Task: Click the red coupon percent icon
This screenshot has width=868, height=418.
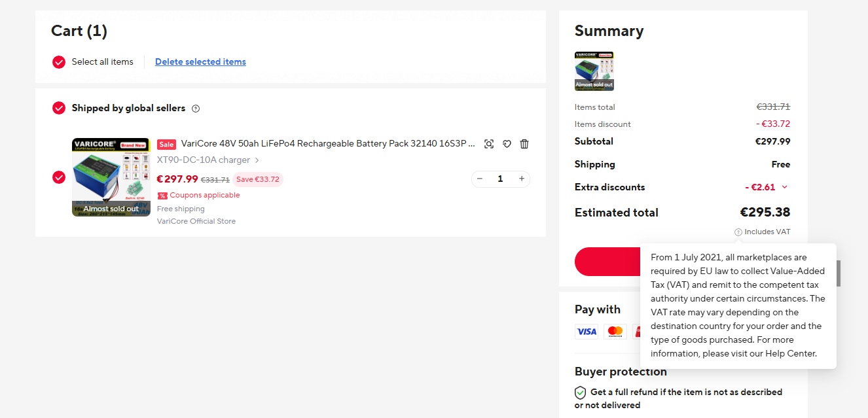Action: pyautogui.click(x=162, y=196)
